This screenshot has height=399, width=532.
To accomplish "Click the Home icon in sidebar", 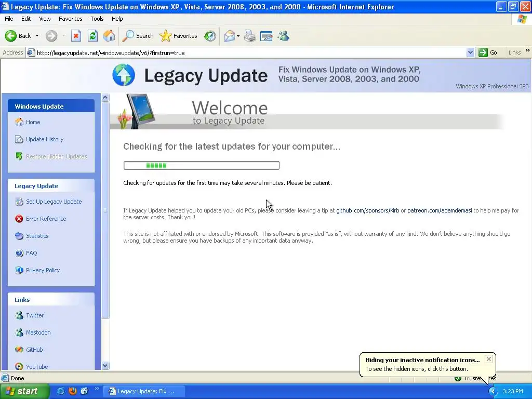I will pyautogui.click(x=19, y=122).
